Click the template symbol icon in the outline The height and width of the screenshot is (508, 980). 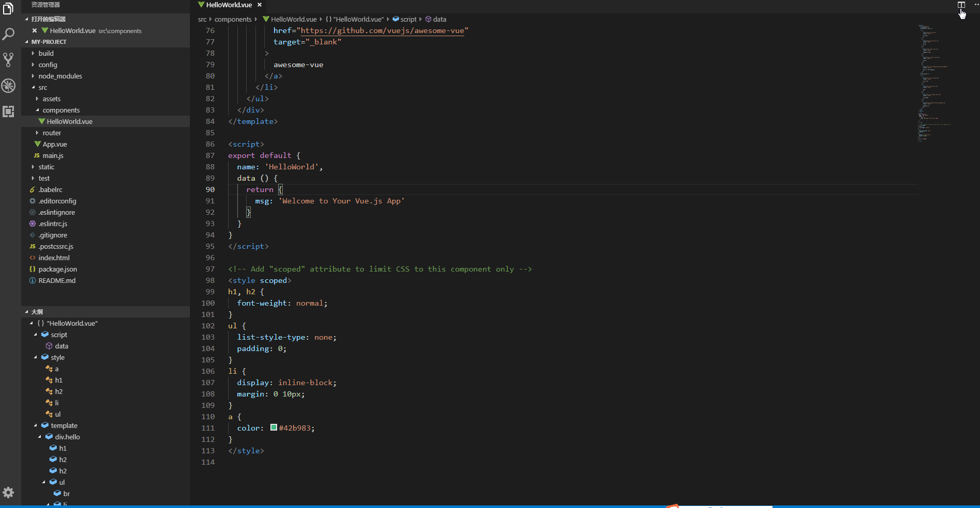(x=45, y=425)
